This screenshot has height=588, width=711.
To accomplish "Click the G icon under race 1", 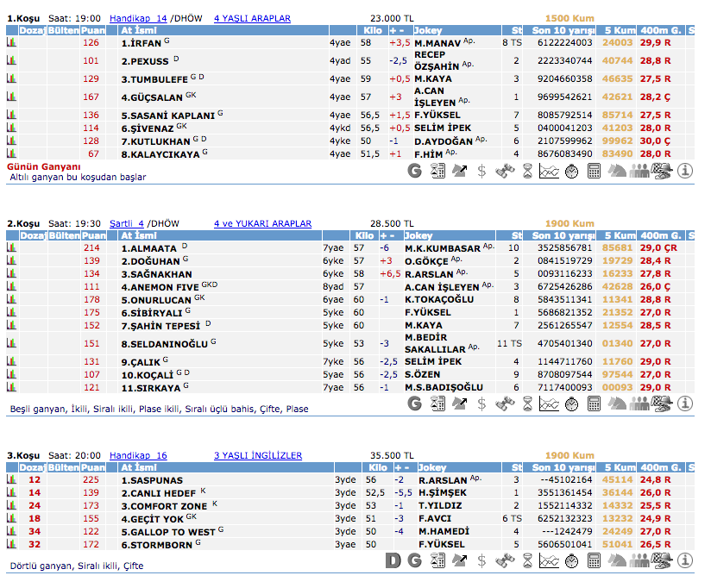I will pos(415,171).
